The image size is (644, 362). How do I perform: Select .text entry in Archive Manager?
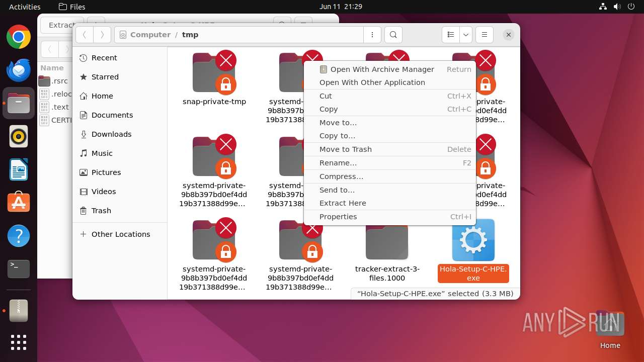point(54,107)
